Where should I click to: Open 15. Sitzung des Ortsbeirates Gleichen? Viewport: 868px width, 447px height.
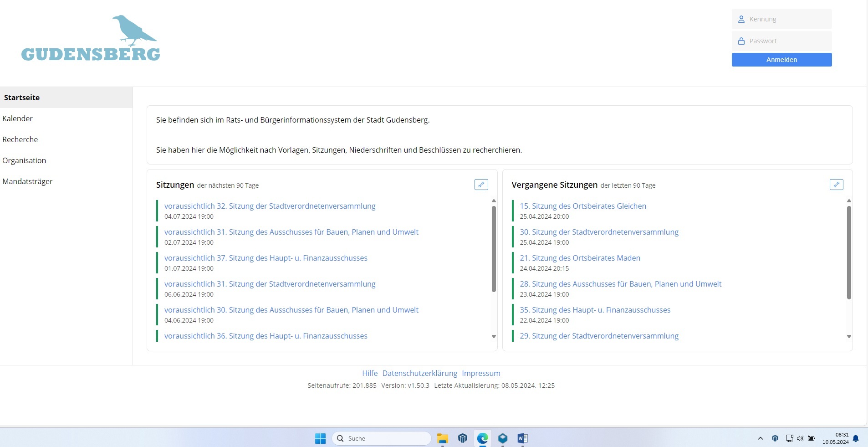pyautogui.click(x=582, y=206)
